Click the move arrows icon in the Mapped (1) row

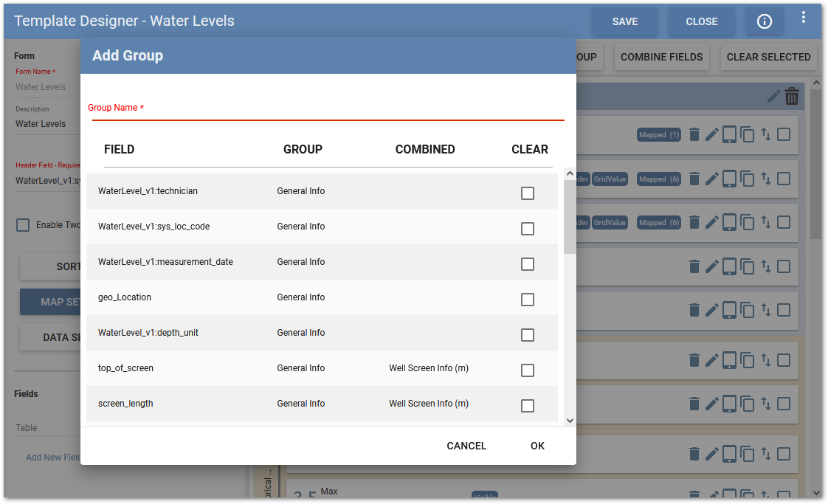pos(766,135)
